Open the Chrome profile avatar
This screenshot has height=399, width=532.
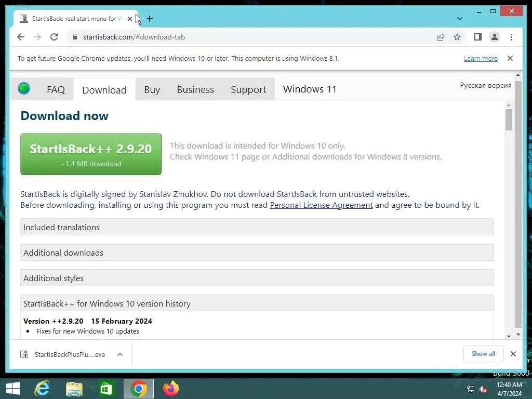tap(495, 37)
